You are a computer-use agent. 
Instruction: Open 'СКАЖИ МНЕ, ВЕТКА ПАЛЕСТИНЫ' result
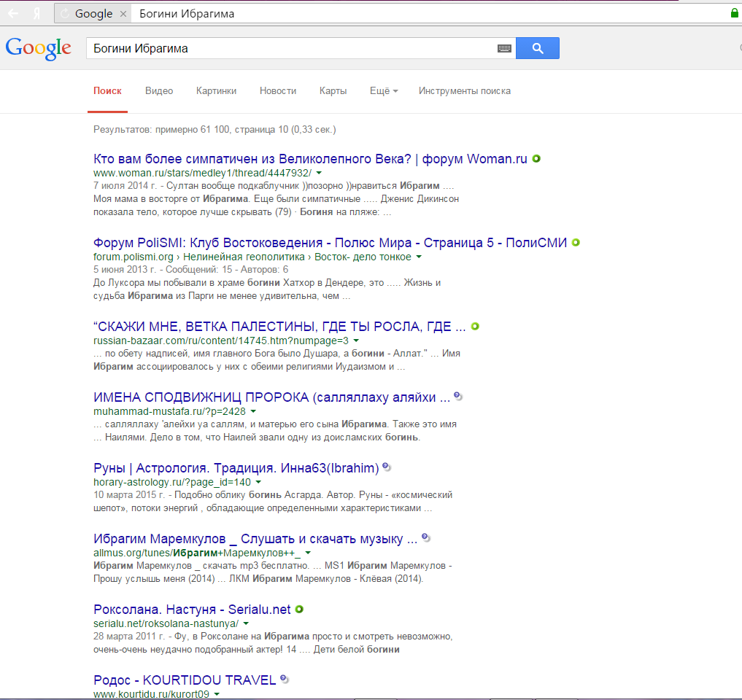(x=279, y=327)
